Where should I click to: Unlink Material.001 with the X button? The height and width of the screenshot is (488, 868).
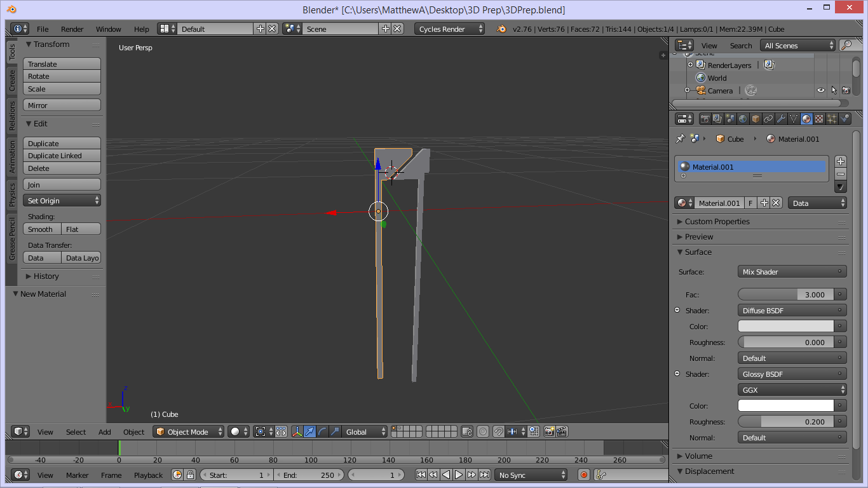[776, 203]
